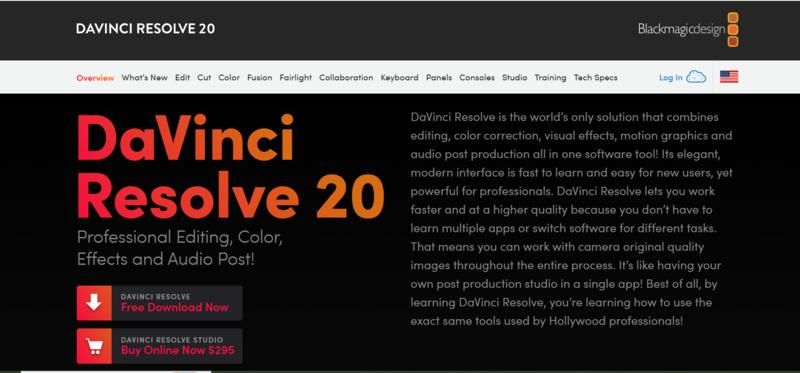
Task: Open the cloud login icon
Action: pyautogui.click(x=696, y=77)
